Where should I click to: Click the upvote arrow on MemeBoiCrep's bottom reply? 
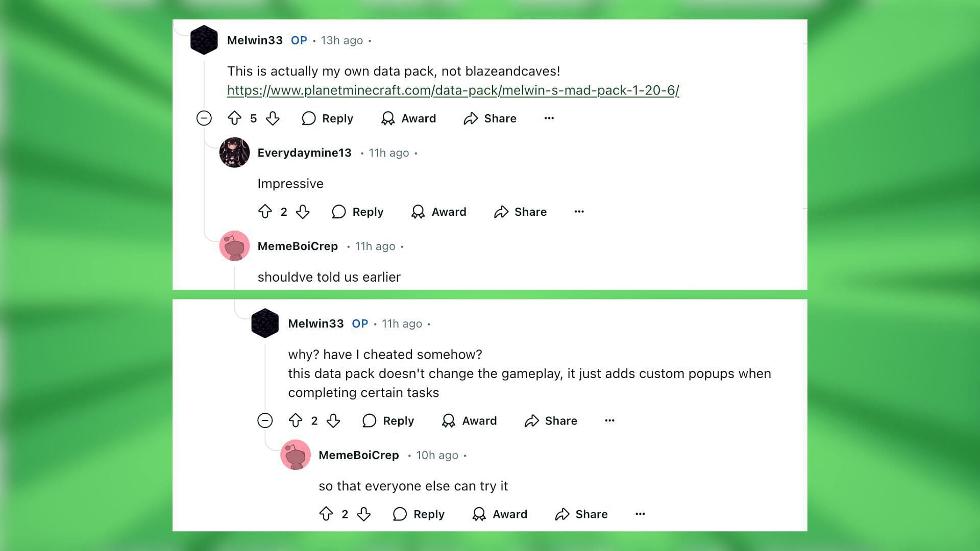pos(326,514)
